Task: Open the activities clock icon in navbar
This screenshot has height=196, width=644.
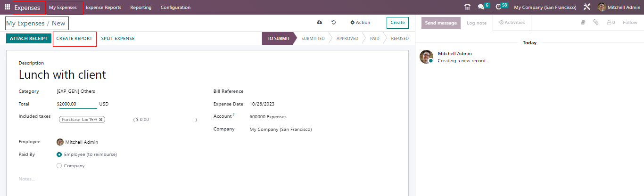Action: [x=499, y=8]
